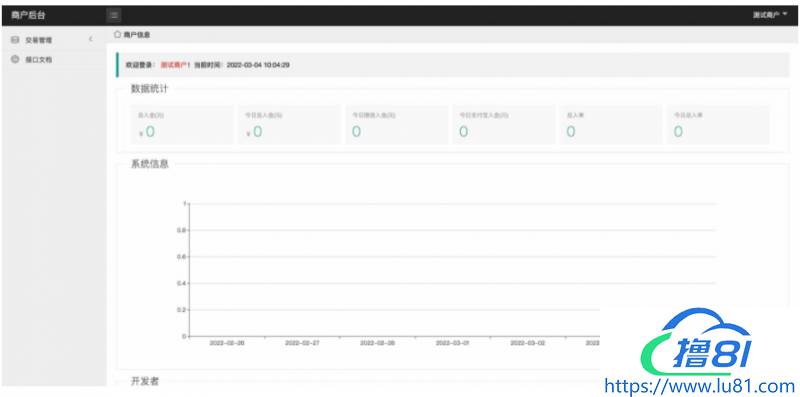Click the red 测试商户 name in welcome bar
Screen dimensions: 800x397
(x=173, y=65)
